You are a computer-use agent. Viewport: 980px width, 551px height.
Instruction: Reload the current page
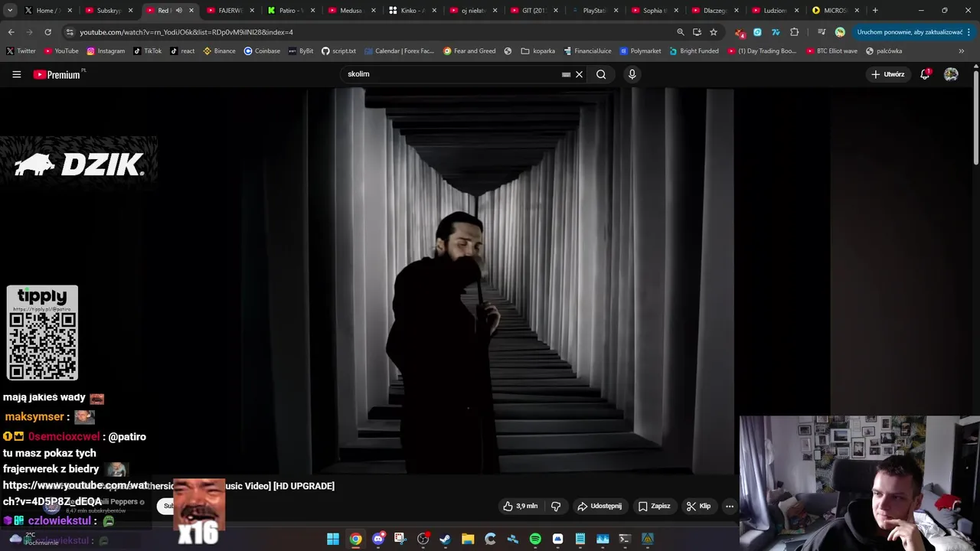(x=47, y=32)
